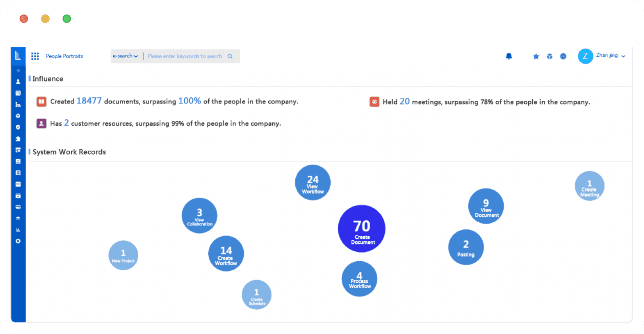Open the People Portraits menu item

point(64,56)
